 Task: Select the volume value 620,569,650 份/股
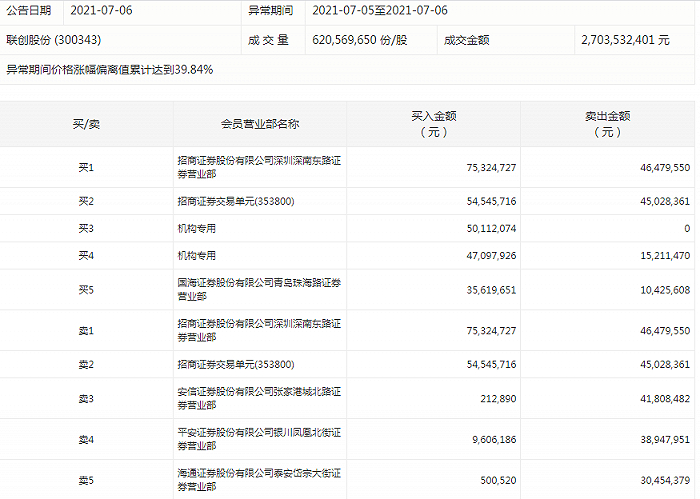click(360, 40)
